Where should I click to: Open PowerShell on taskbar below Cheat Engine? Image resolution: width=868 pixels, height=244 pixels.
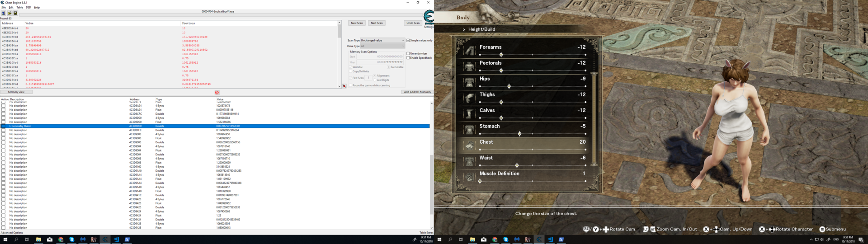coord(127,239)
